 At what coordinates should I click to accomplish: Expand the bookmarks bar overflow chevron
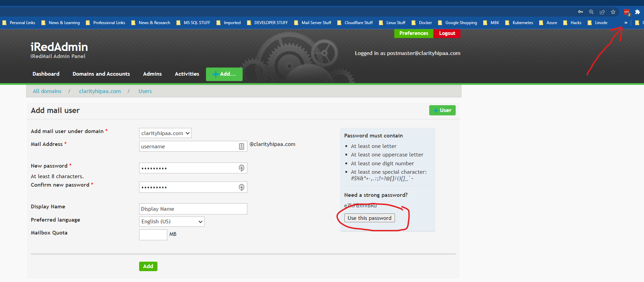[x=626, y=23]
